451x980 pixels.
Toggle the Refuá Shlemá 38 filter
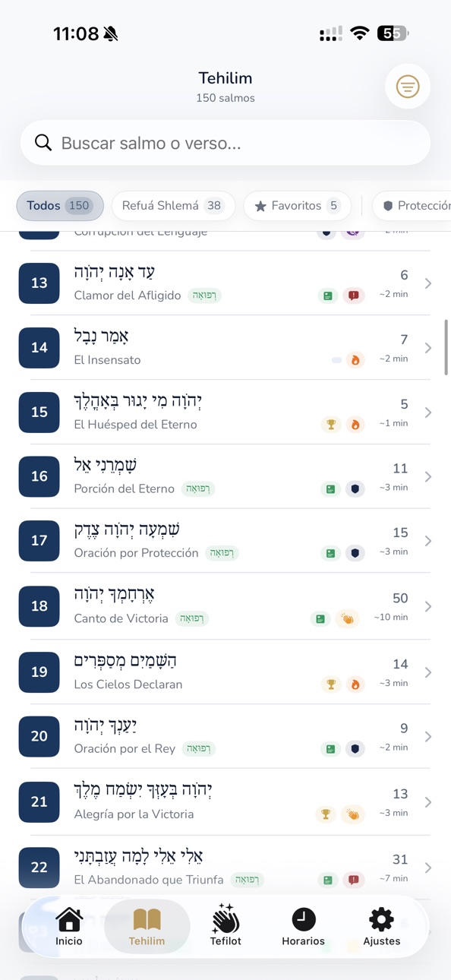pos(173,206)
